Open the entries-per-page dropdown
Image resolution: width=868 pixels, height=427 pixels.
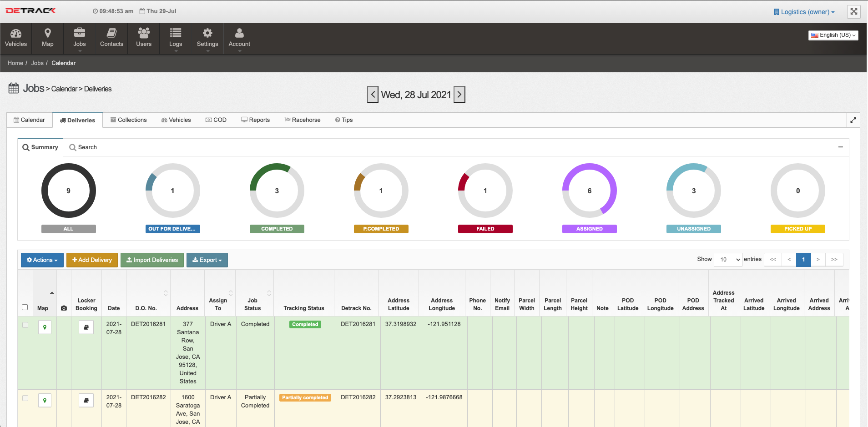click(x=728, y=260)
